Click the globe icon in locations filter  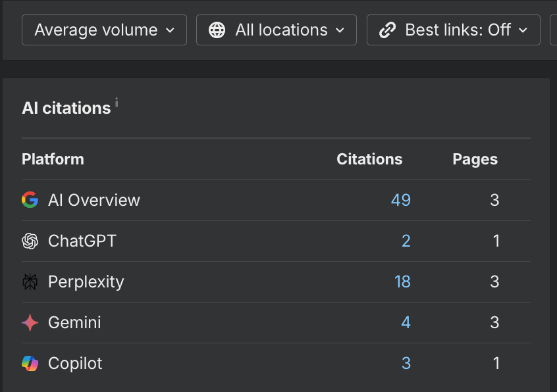click(x=217, y=30)
